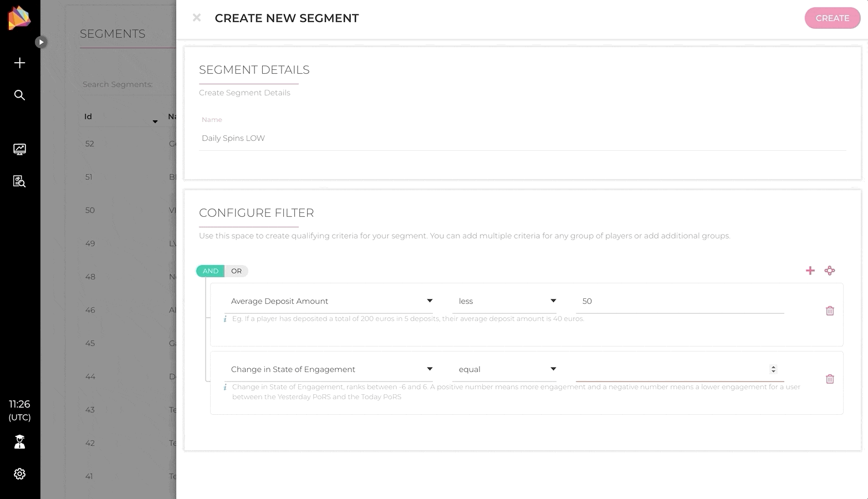
Task: Open the user profile icon in sidebar
Action: pyautogui.click(x=19, y=442)
